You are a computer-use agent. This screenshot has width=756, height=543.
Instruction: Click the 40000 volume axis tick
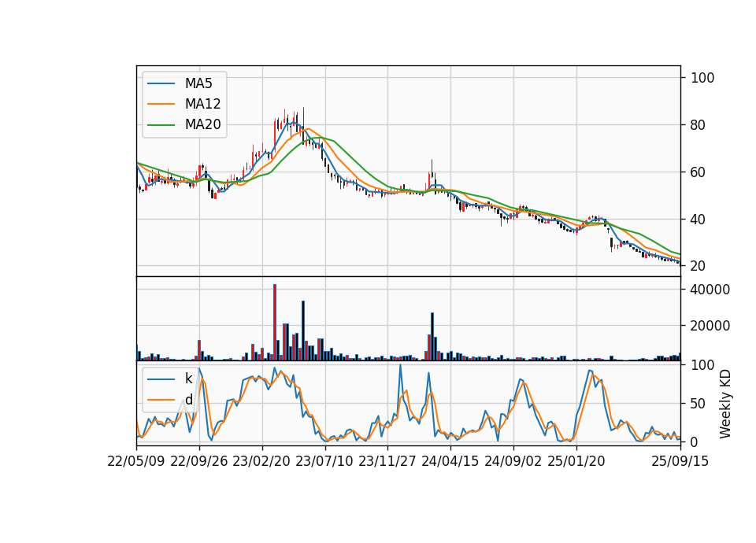pyautogui.click(x=710, y=290)
